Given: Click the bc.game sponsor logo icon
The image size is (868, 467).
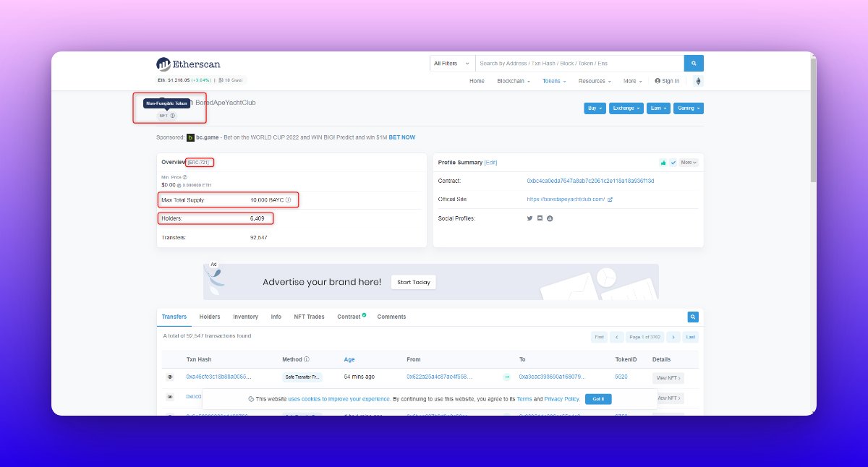Looking at the screenshot, I should coord(190,137).
